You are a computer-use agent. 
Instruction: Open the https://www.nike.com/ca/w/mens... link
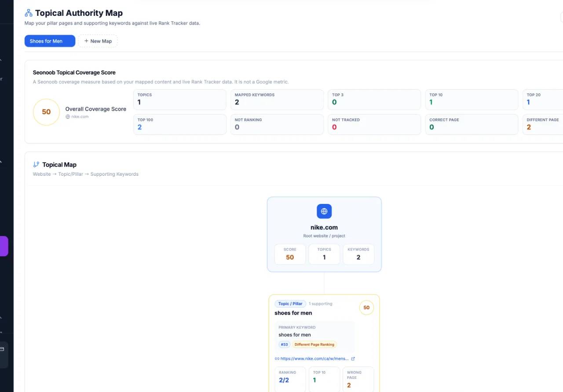[314, 359]
